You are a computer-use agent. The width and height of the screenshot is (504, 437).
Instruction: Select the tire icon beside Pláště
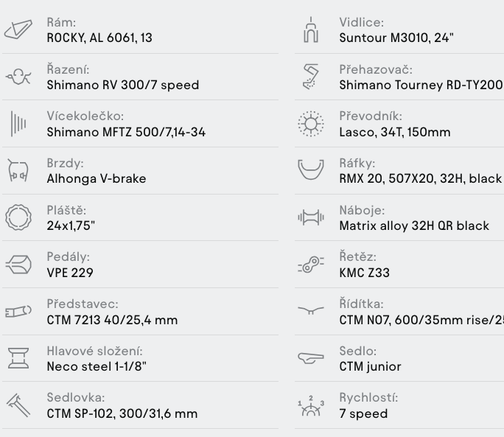18,217
